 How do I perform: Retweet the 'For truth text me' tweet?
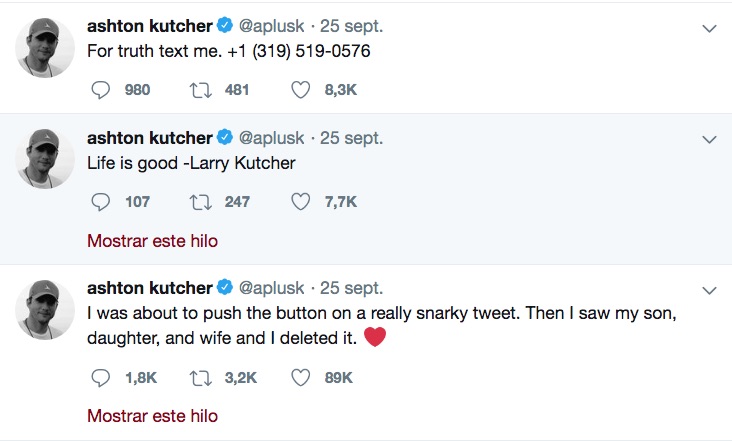[199, 90]
